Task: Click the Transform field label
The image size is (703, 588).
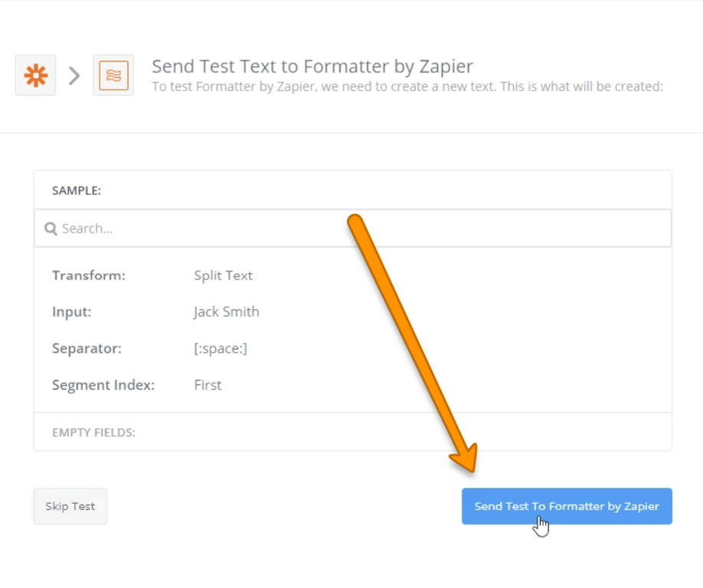Action: [89, 276]
